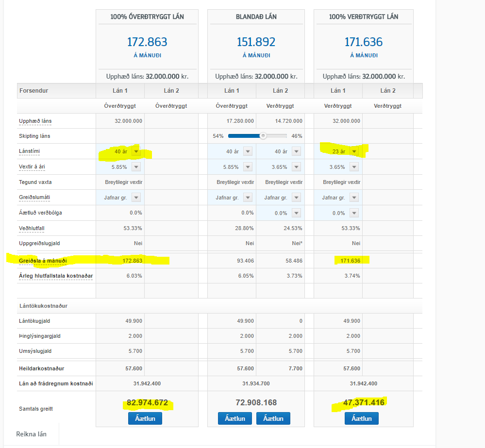Screen dimensions: 485x448
Task: Open the 23 ár loan term dropdown
Action: [354, 151]
